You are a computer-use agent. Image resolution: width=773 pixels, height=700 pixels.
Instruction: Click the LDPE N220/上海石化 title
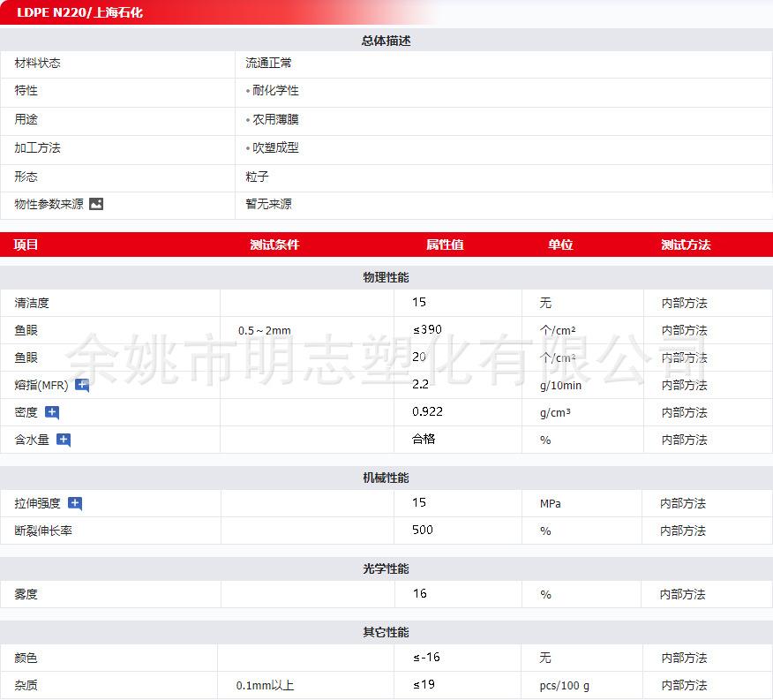tap(79, 12)
